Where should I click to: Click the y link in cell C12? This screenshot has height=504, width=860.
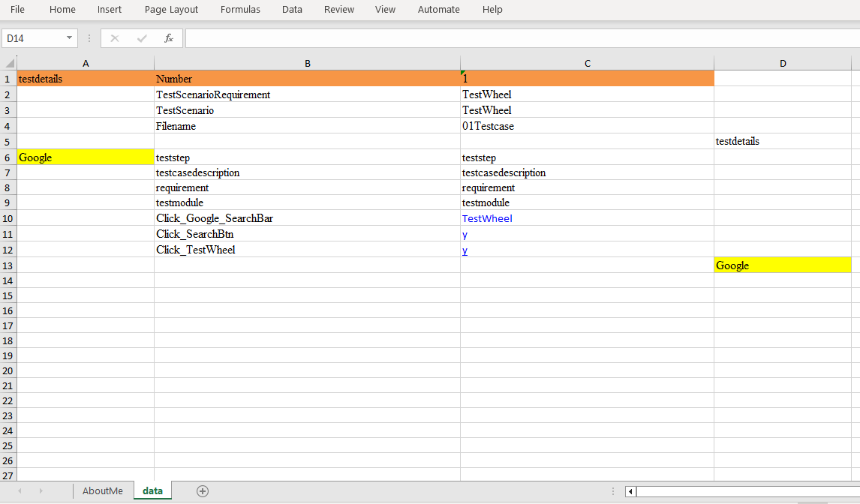465,250
